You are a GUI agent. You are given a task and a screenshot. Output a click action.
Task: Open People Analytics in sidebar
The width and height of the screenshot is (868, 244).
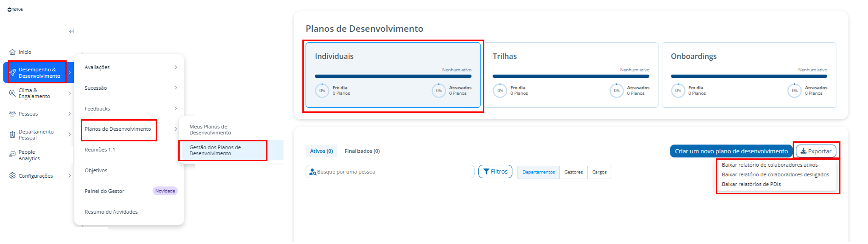click(29, 155)
